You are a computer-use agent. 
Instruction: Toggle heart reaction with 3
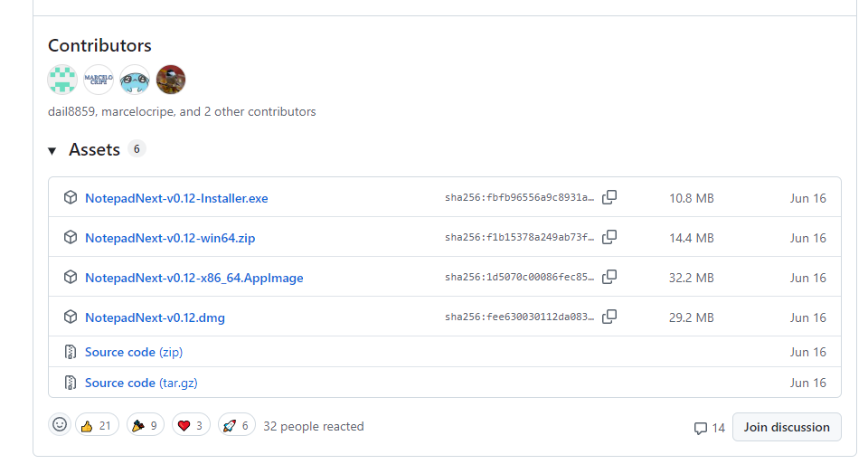click(x=191, y=426)
